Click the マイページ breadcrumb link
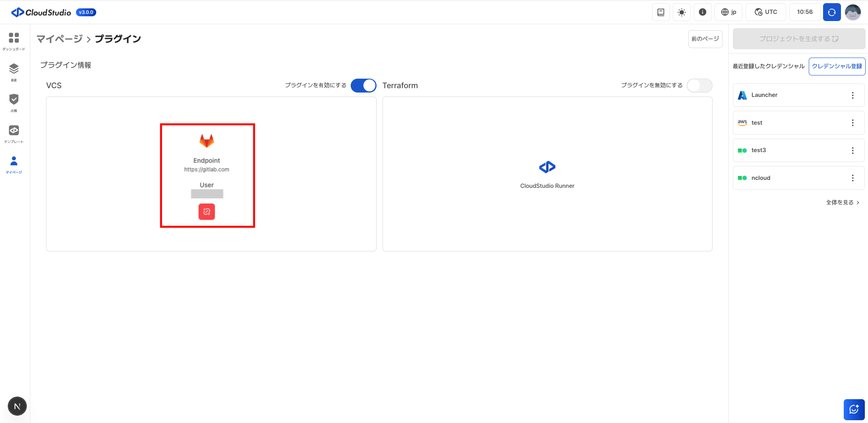This screenshot has height=423, width=868. 60,39
